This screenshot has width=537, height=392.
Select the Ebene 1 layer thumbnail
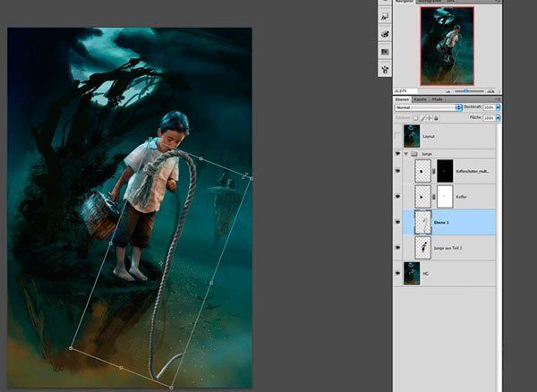423,222
